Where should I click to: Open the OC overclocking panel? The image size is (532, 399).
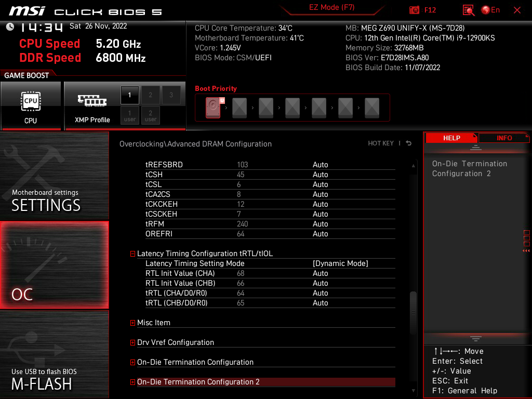point(54,265)
